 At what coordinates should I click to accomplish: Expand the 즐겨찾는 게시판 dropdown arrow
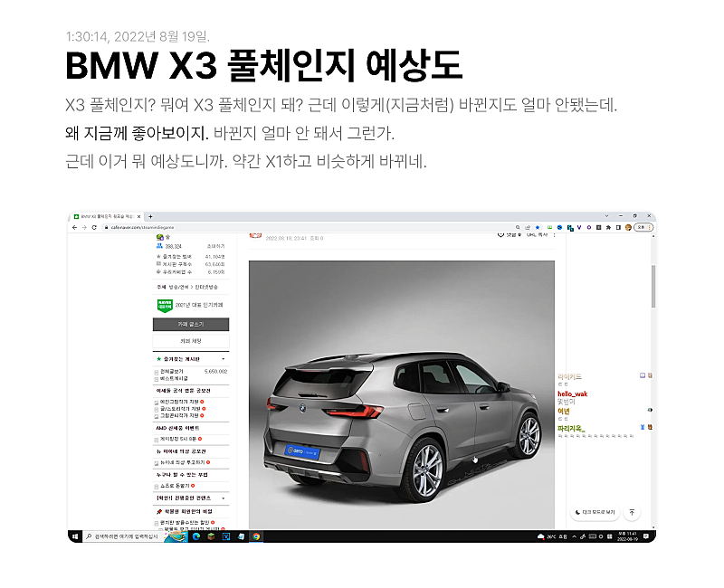click(224, 358)
